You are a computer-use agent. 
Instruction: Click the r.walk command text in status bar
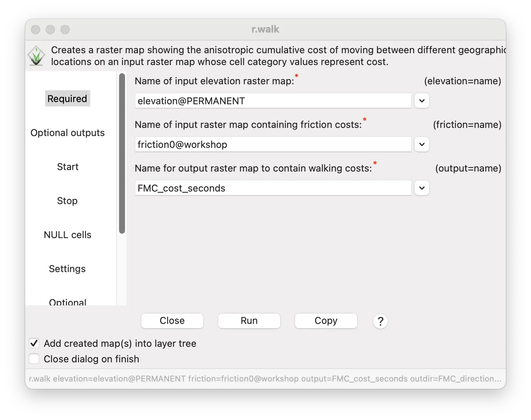point(265,379)
